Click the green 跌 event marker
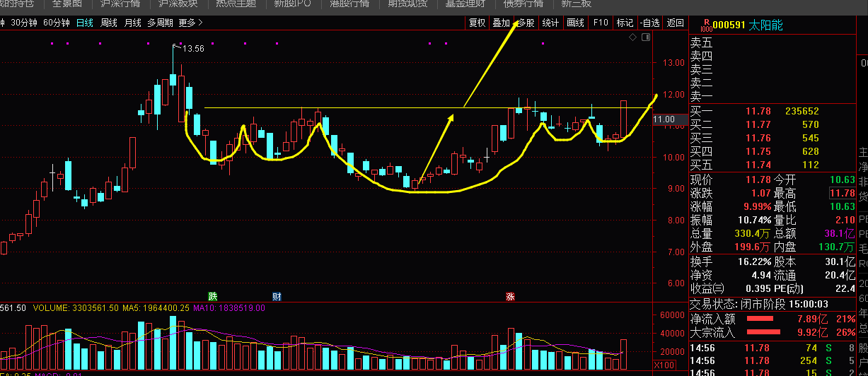 point(212,296)
